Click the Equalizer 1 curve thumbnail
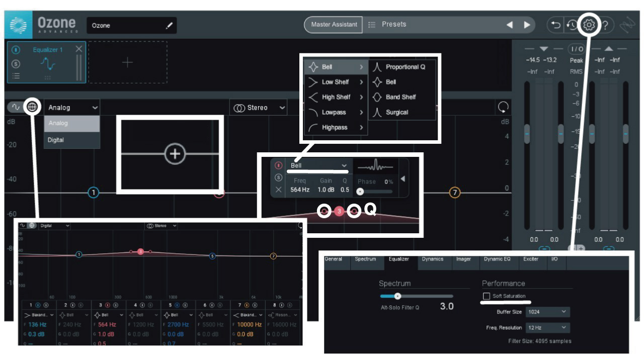Screen dimensions: 644x362 [48, 63]
